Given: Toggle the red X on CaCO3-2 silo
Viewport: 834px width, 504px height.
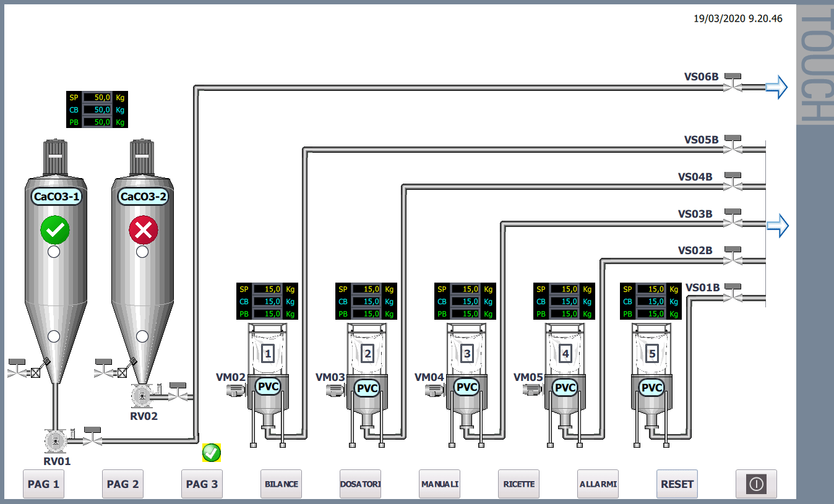Looking at the screenshot, I should point(144,231).
